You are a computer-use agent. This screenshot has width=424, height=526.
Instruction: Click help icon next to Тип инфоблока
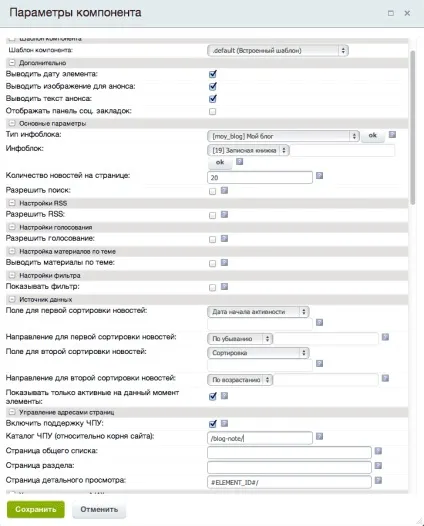click(392, 135)
